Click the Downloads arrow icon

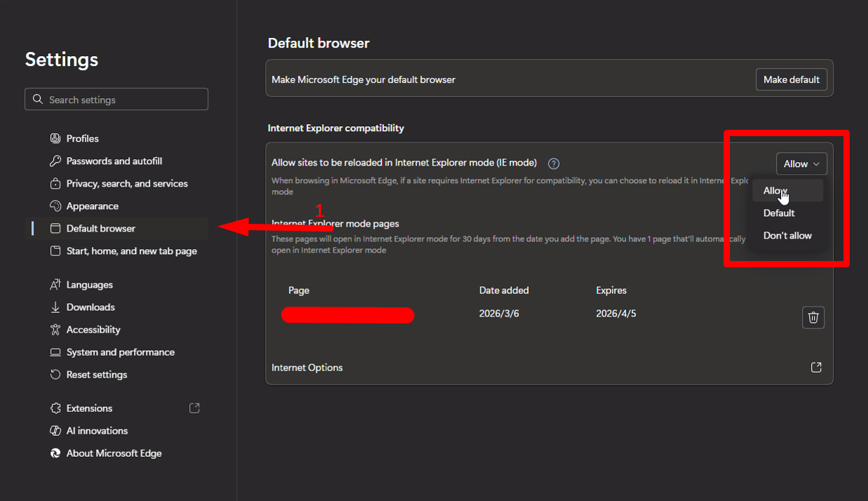click(55, 307)
